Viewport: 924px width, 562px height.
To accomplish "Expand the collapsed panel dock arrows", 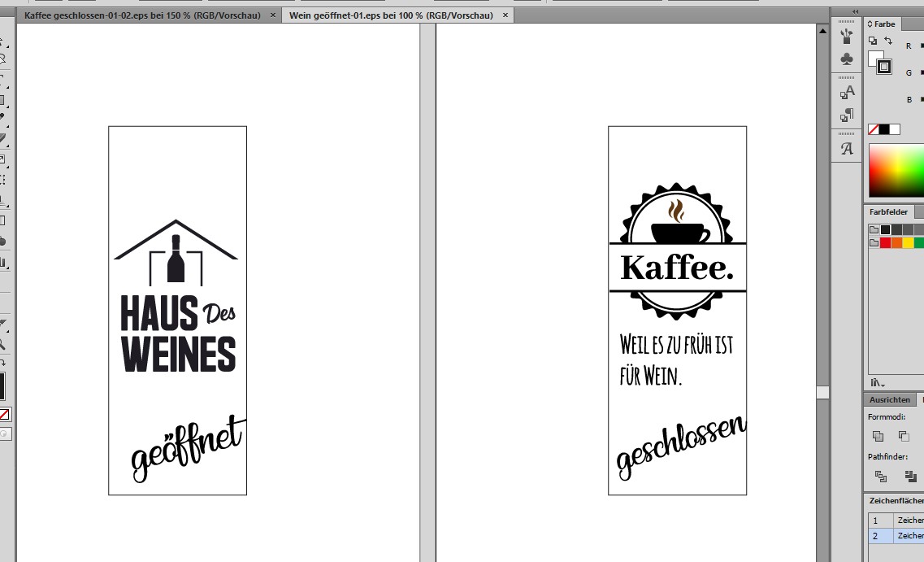I will click(855, 11).
